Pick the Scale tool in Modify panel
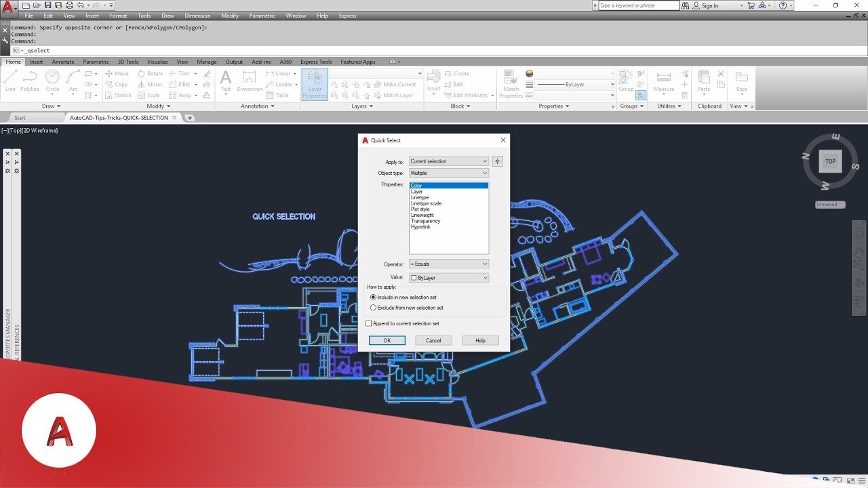The image size is (868, 488). (x=149, y=96)
